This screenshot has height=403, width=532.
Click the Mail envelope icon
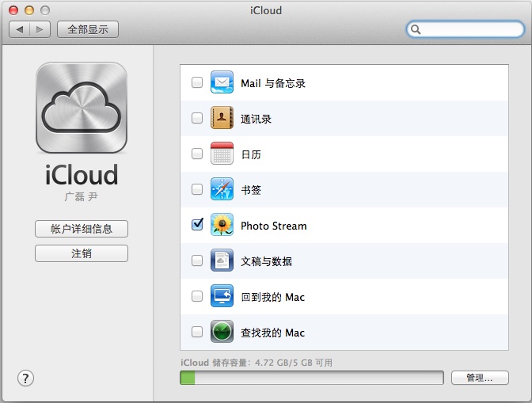point(222,82)
